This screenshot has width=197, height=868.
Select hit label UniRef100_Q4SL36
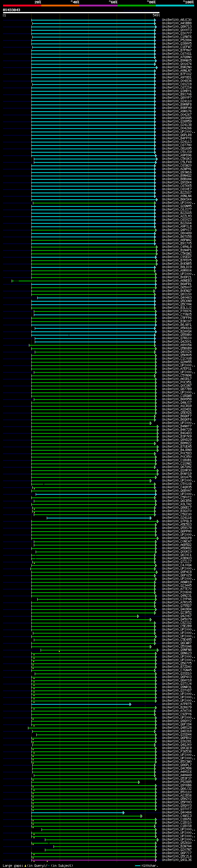tap(177, 860)
